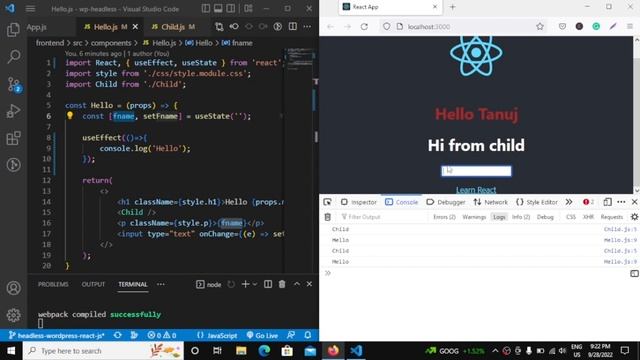Open Accounts icon in activity bar
The width and height of the screenshot is (640, 360).
13,288
